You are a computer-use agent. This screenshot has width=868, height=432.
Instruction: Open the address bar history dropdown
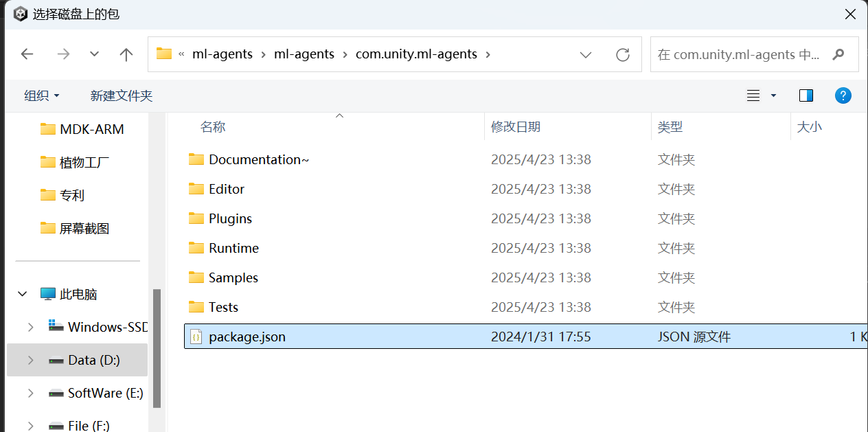pyautogui.click(x=586, y=54)
